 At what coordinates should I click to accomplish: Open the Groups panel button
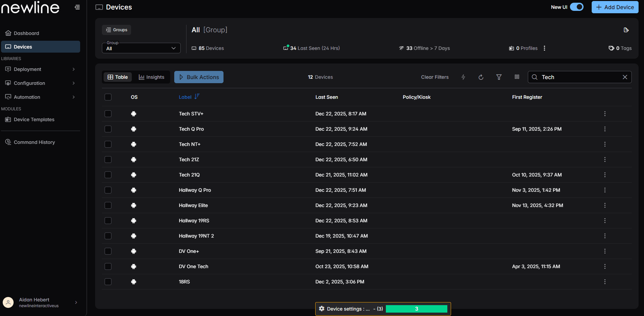[117, 30]
